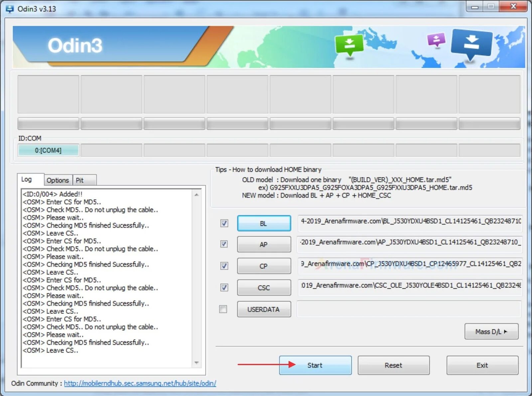This screenshot has width=532, height=396.
Task: Click the '<ID:0/004> Added!!' log line
Action: pyautogui.click(x=53, y=194)
